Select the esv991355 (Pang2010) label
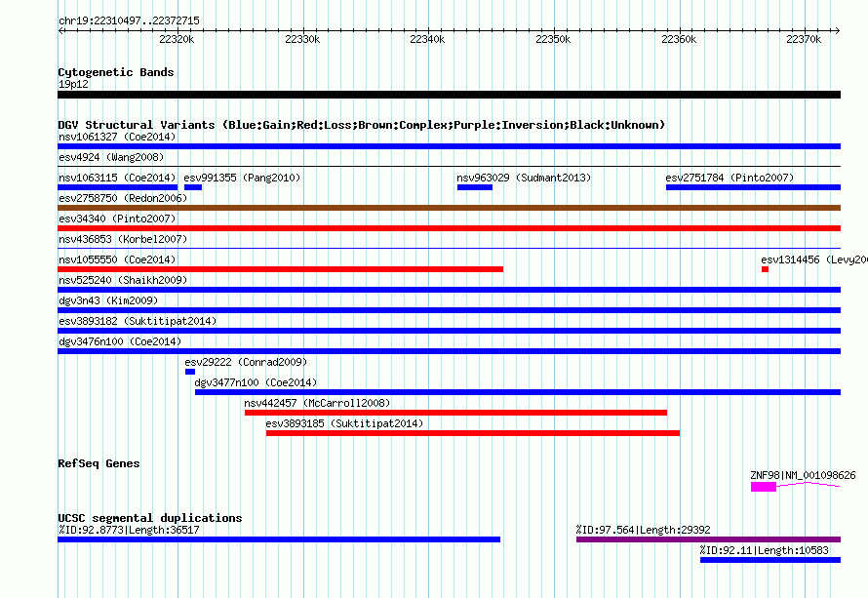Image resolution: width=868 pixels, height=598 pixels. (x=242, y=178)
